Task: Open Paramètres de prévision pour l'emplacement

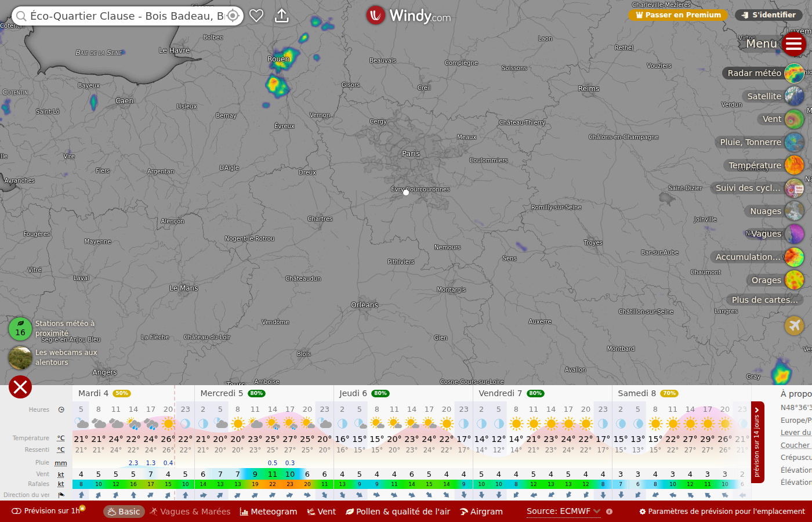Action: coord(722,512)
